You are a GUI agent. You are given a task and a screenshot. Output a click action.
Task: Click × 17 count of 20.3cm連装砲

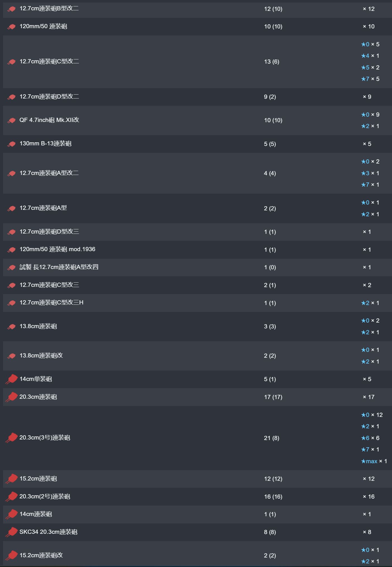(369, 397)
